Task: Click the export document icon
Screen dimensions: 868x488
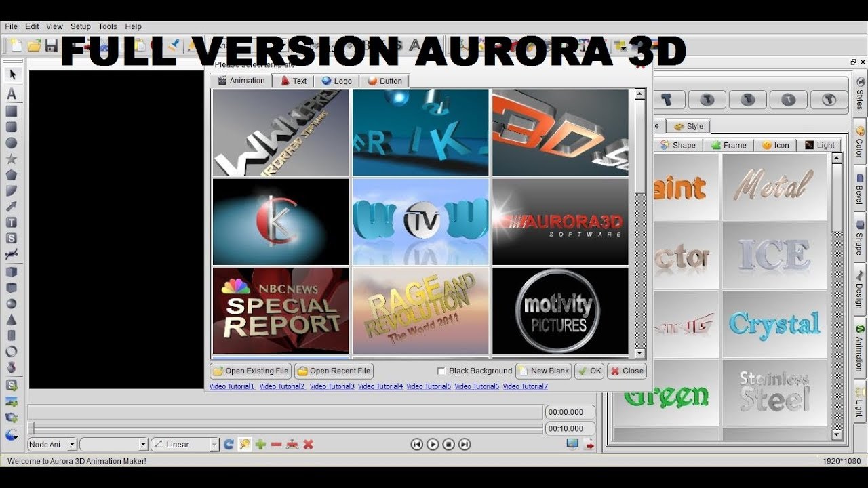Action: 589,444
